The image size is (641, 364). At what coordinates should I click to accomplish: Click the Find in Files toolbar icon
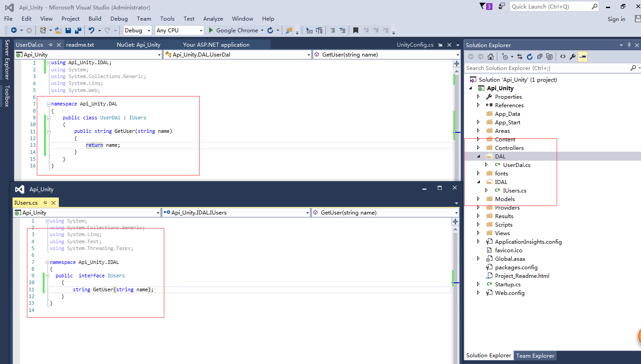tap(289, 31)
